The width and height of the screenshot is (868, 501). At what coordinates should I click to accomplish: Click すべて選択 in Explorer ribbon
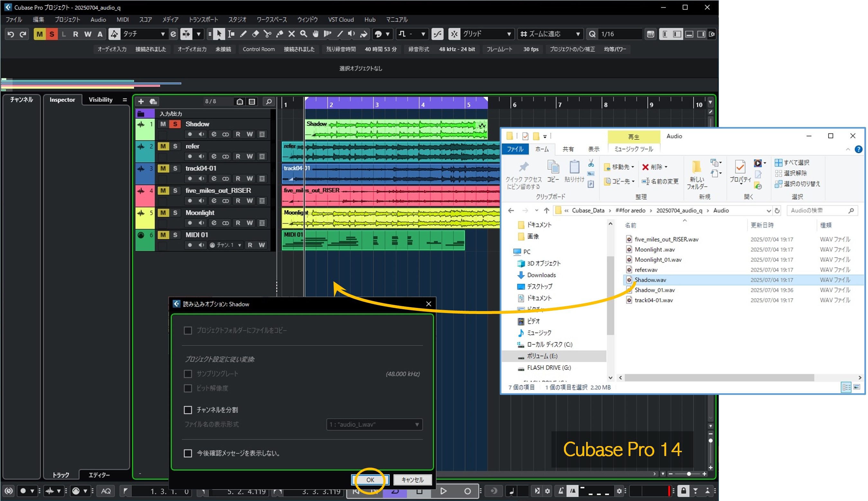pos(792,162)
